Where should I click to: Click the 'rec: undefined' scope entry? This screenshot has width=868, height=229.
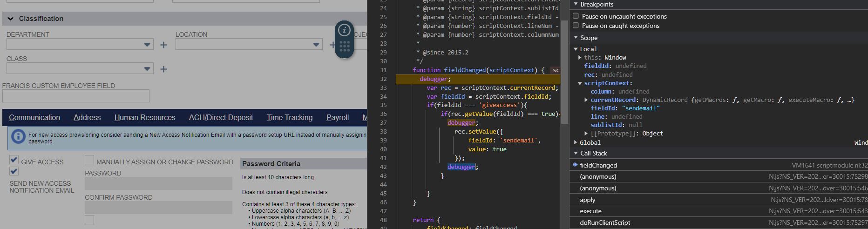click(608, 75)
